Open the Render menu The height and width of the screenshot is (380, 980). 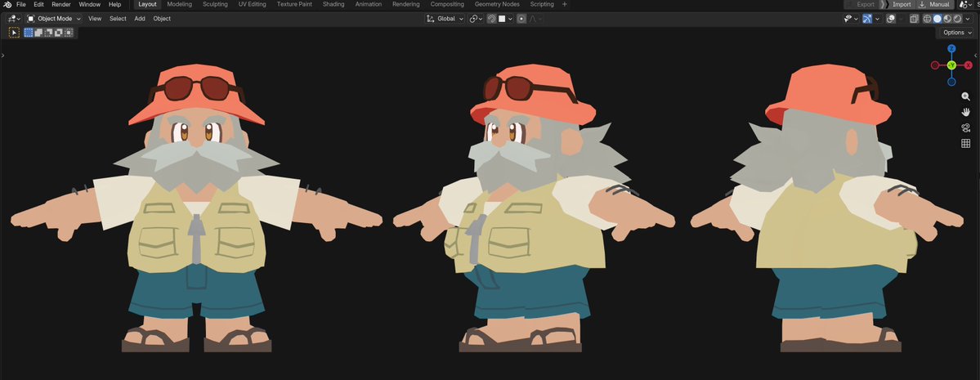point(61,4)
